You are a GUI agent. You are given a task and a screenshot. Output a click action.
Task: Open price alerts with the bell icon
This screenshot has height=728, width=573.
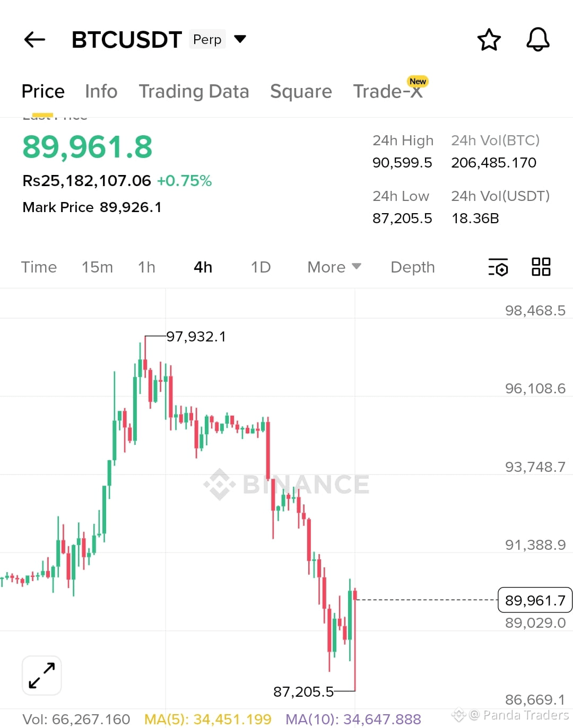point(537,39)
